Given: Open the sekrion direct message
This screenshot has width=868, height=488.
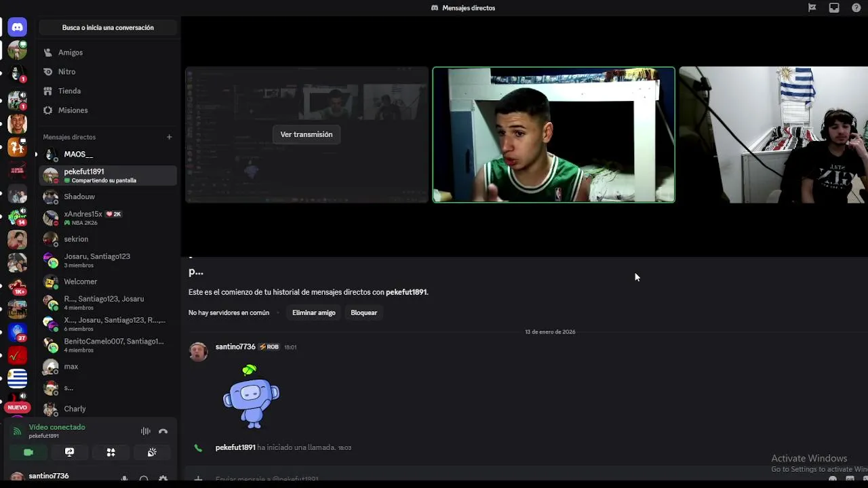Looking at the screenshot, I should [108, 239].
